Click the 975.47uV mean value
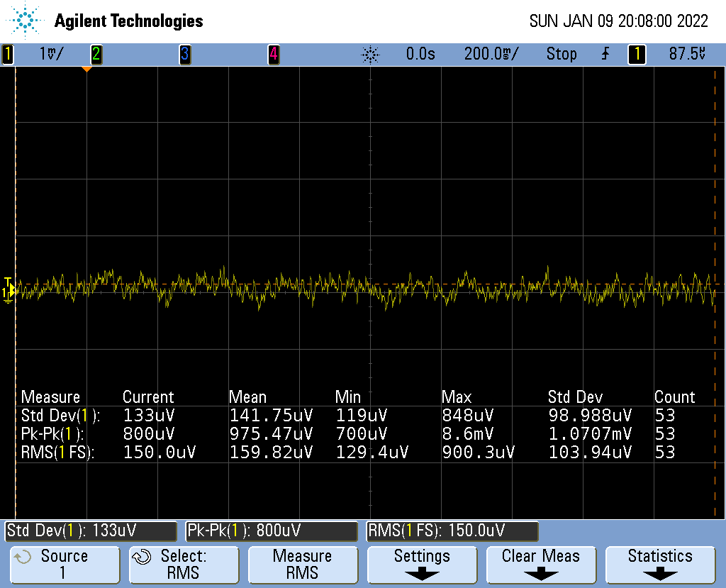 click(x=272, y=433)
